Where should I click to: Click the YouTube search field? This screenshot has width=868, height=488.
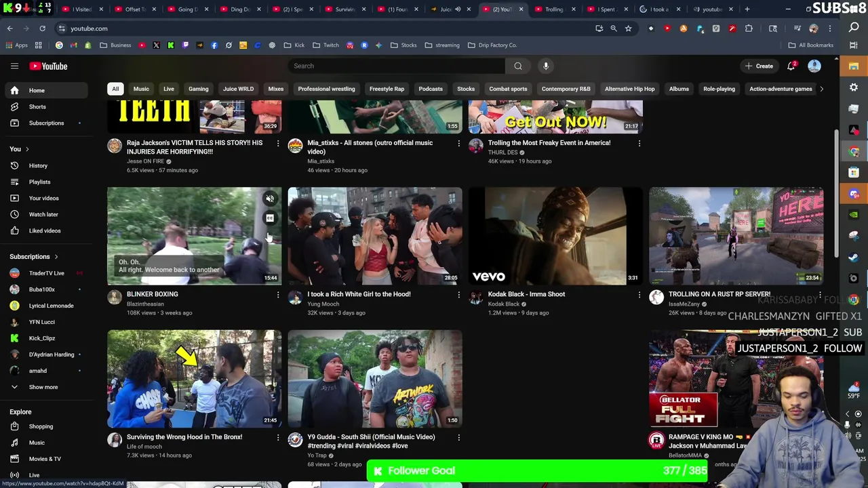tap(397, 66)
